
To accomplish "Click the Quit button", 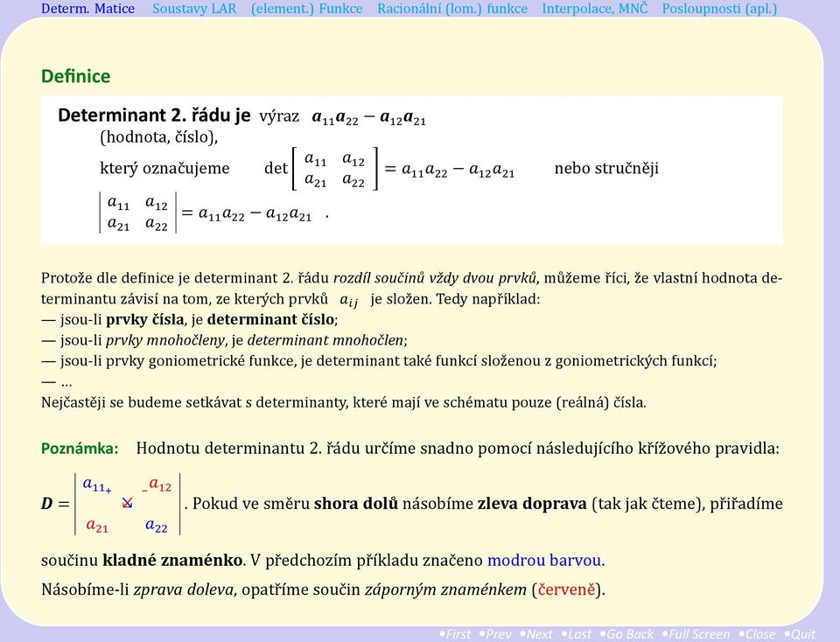I will pos(800,634).
